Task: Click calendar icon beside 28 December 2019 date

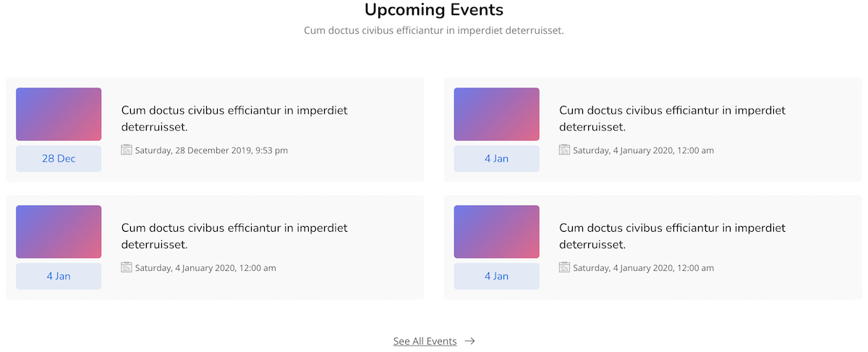Action: pos(127,150)
